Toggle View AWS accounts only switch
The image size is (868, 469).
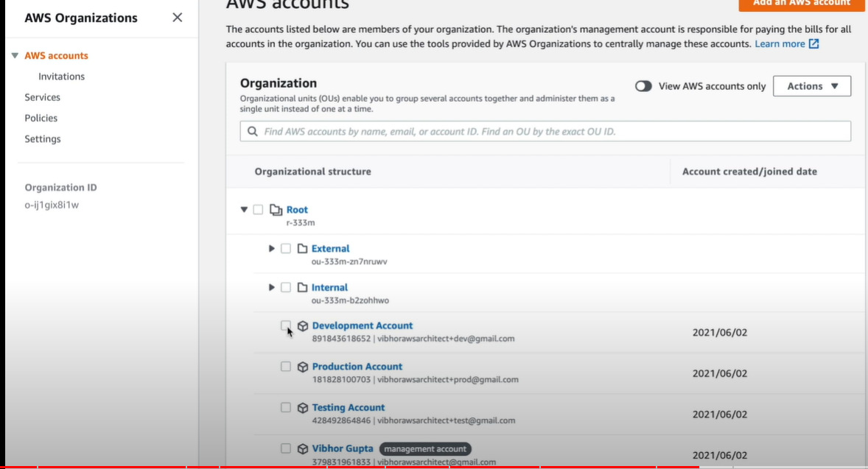click(x=643, y=86)
